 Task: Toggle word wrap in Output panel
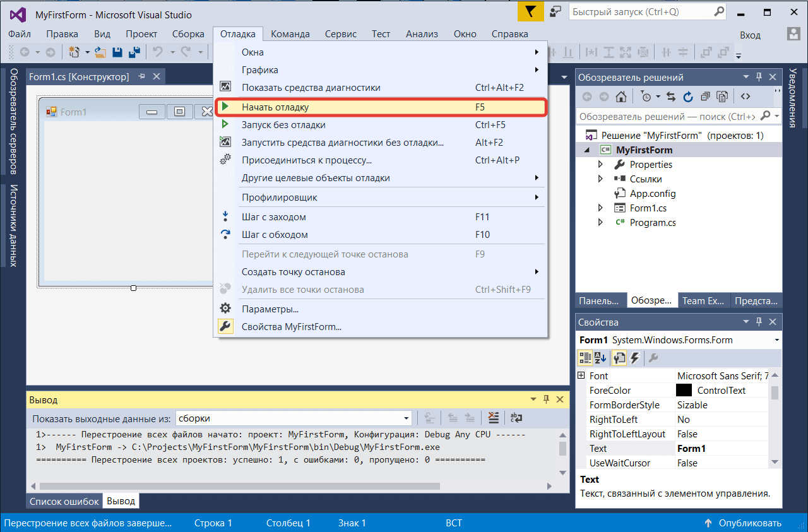(x=516, y=417)
